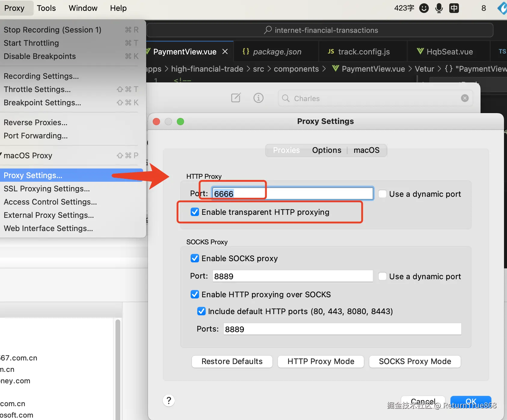Open External Proxy Settings...
Screen dimensions: 507x420
72,215
